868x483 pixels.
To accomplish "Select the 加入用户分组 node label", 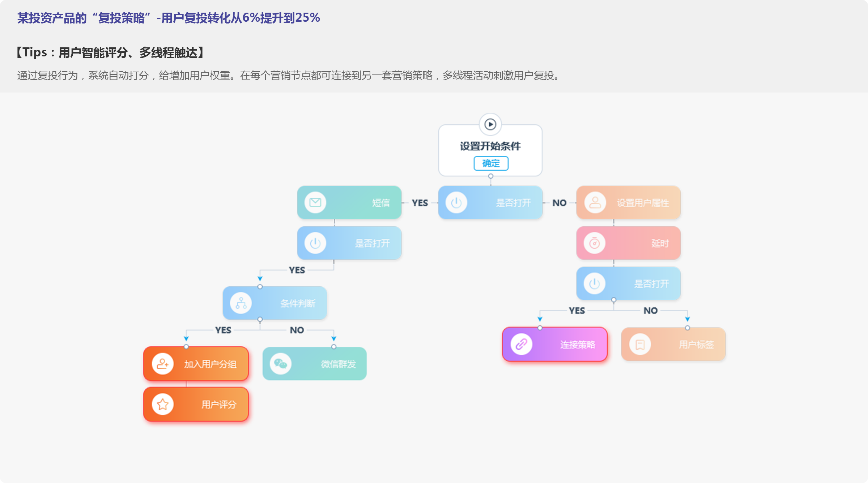I will pos(210,364).
